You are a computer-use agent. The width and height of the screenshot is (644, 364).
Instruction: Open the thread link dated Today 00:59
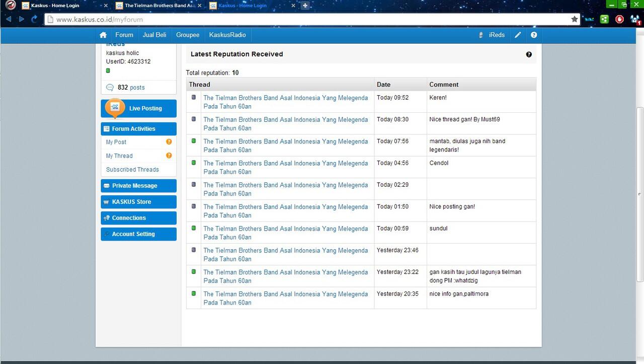tap(285, 233)
